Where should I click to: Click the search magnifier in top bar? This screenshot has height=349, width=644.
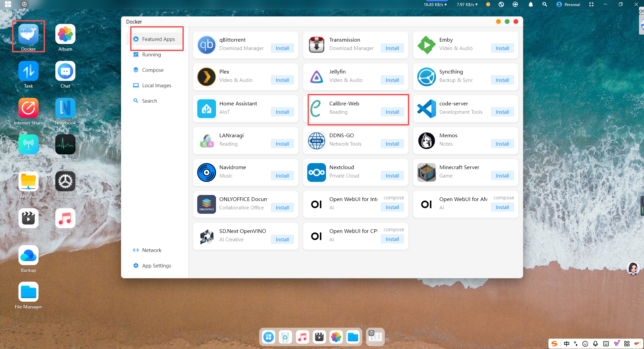(545, 4)
